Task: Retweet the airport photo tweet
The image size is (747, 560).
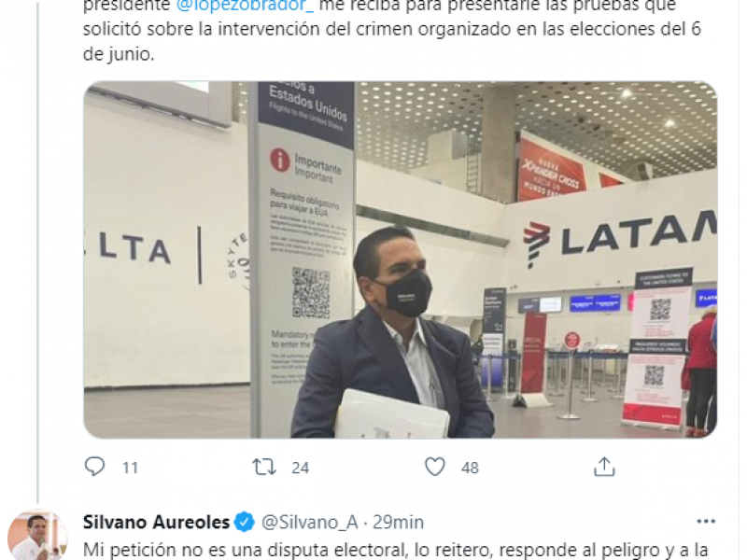Action: 264,467
